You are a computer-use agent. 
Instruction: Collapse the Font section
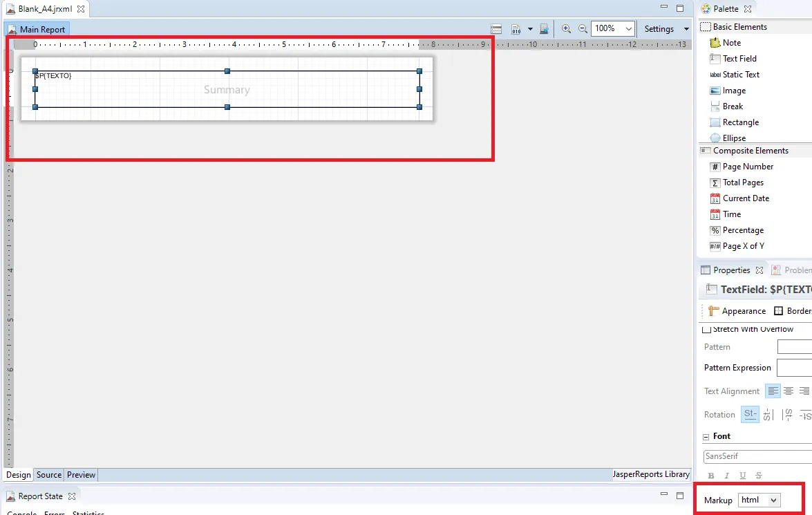706,437
